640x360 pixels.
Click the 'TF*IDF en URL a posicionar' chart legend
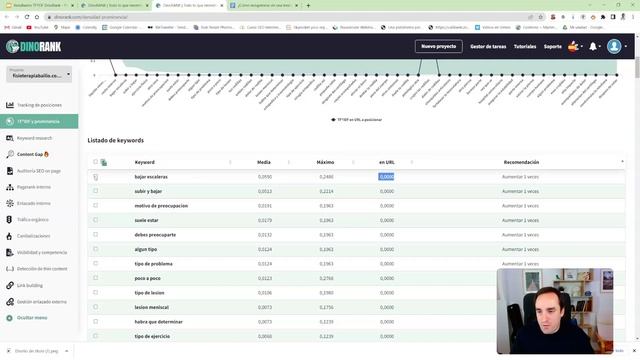click(356, 120)
